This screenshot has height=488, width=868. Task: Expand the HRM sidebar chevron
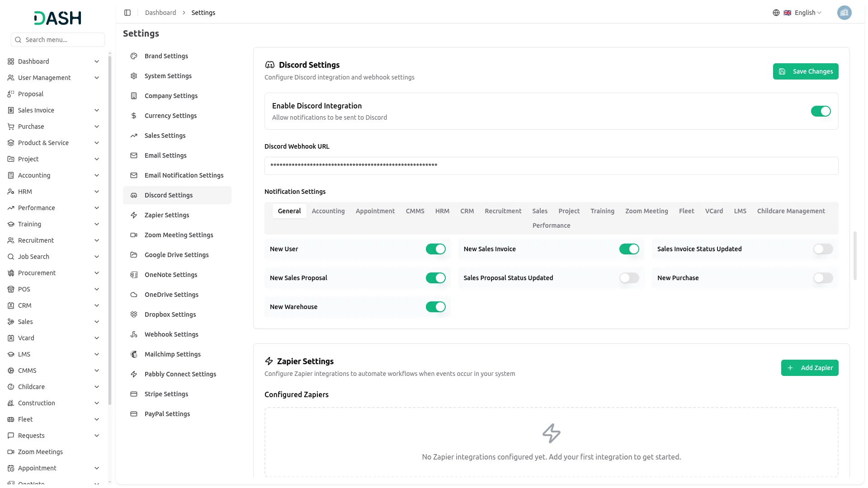(96, 192)
